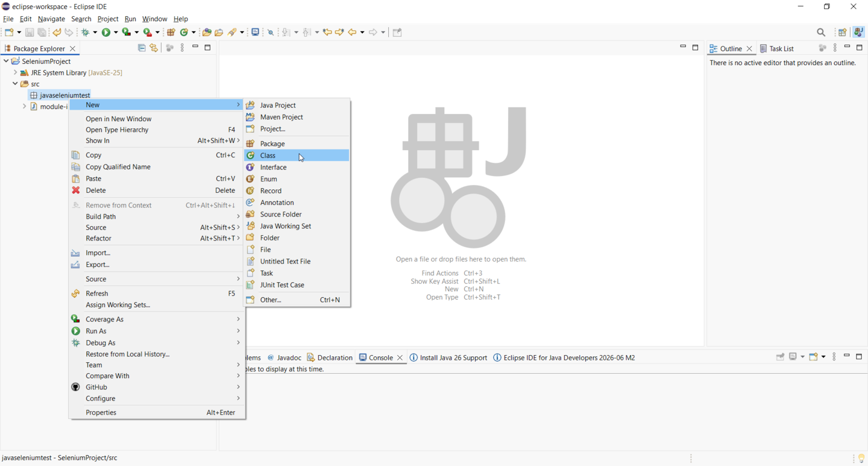Click GitHub in the context menu
Screen dimensions: 868x466
(x=157, y=388)
